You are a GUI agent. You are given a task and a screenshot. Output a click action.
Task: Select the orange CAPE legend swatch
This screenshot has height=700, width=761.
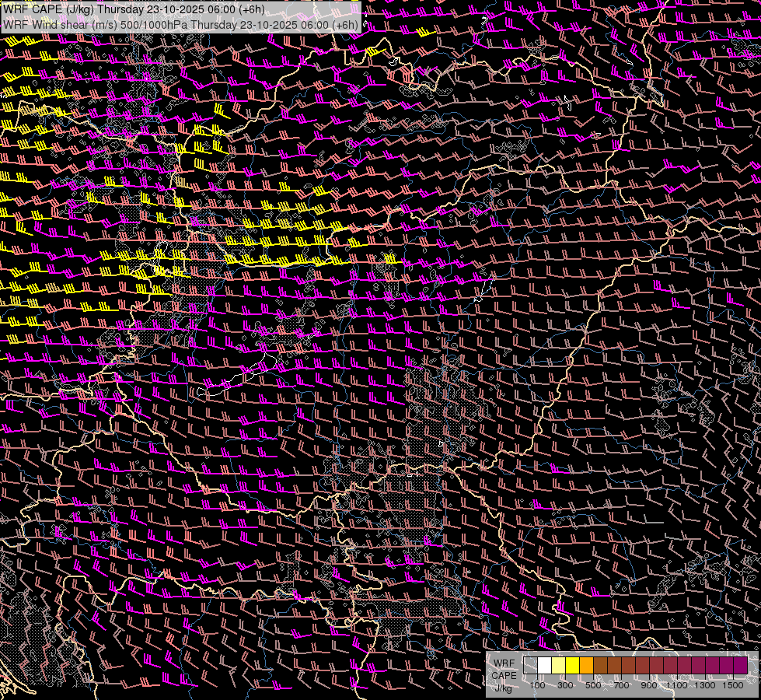(587, 666)
